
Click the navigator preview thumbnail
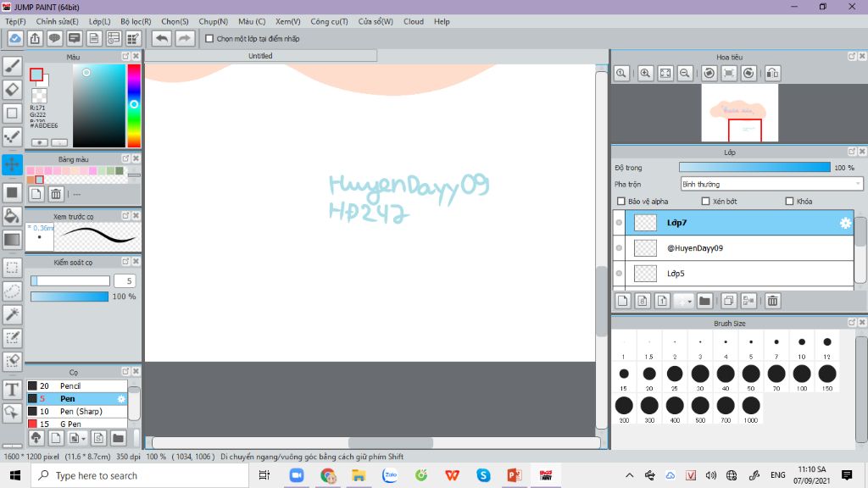click(739, 113)
